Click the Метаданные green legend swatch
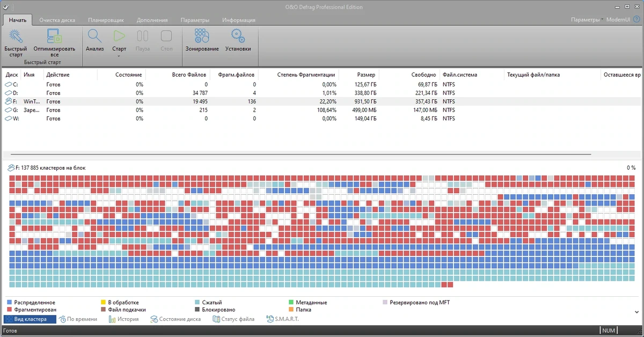The height and width of the screenshot is (337, 644). tap(291, 303)
